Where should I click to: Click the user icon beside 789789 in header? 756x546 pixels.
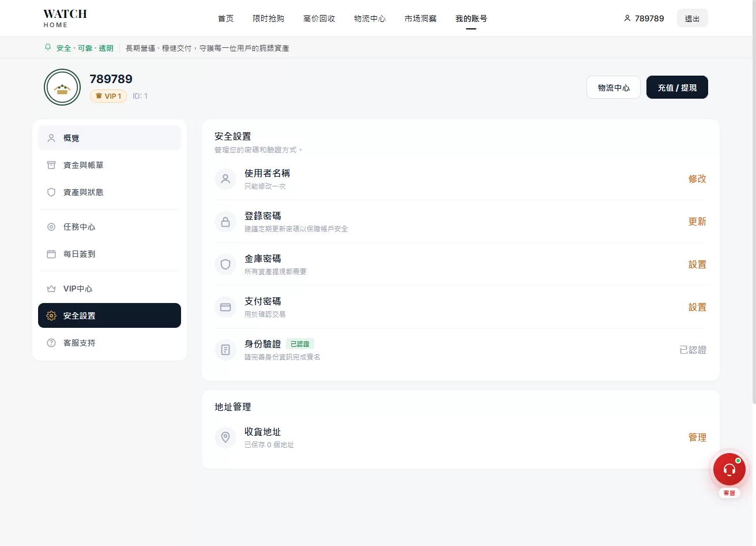click(x=627, y=18)
